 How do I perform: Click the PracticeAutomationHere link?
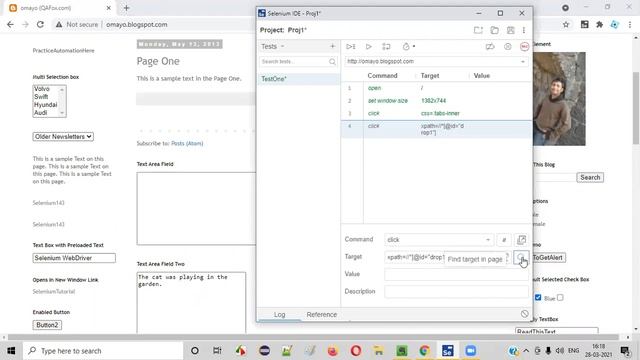pos(63,51)
